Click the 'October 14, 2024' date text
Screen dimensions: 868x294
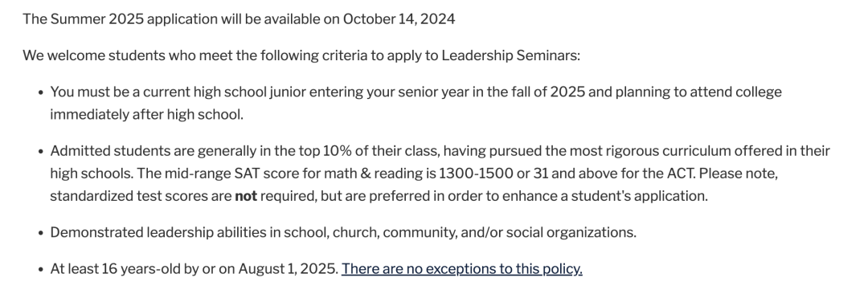[399, 19]
